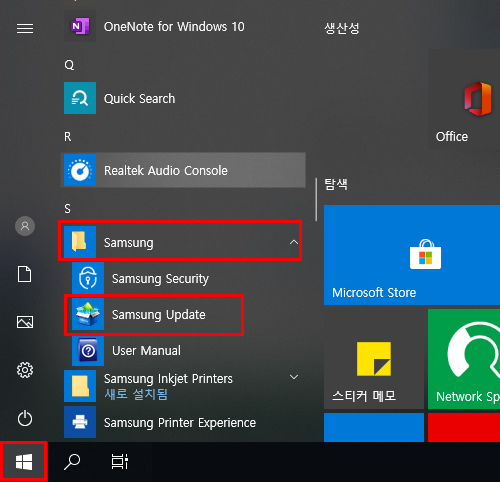Open the Samsung Security icon
The image size is (500, 482).
pyautogui.click(x=88, y=278)
